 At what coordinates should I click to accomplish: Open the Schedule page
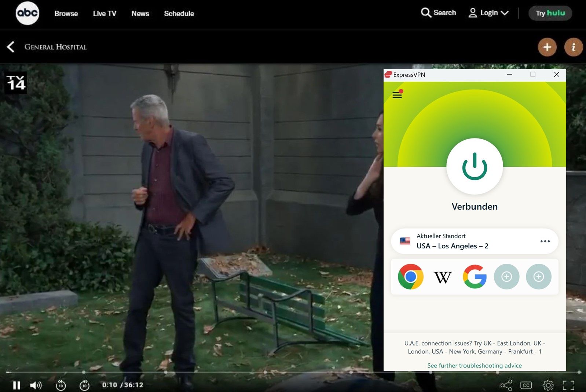click(179, 14)
